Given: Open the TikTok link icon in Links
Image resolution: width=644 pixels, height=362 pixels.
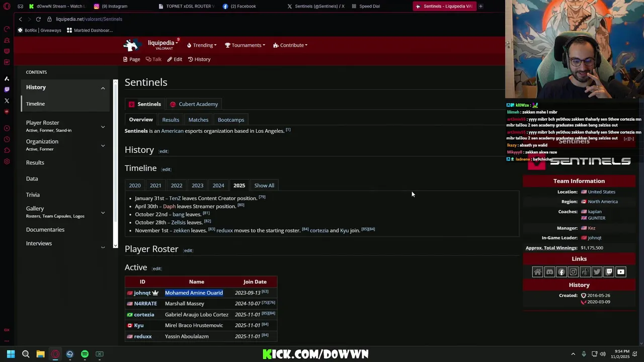Looking at the screenshot, I should coord(585,272).
